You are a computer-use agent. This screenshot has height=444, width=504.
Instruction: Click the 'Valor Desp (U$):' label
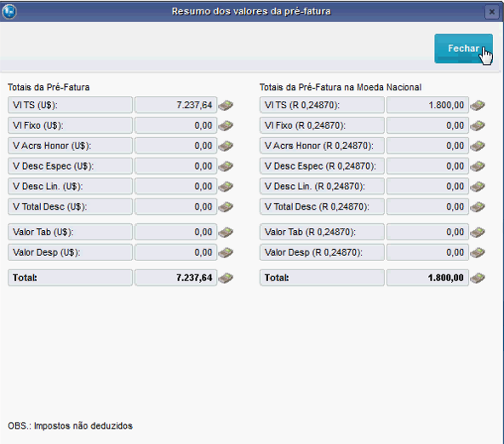70,252
